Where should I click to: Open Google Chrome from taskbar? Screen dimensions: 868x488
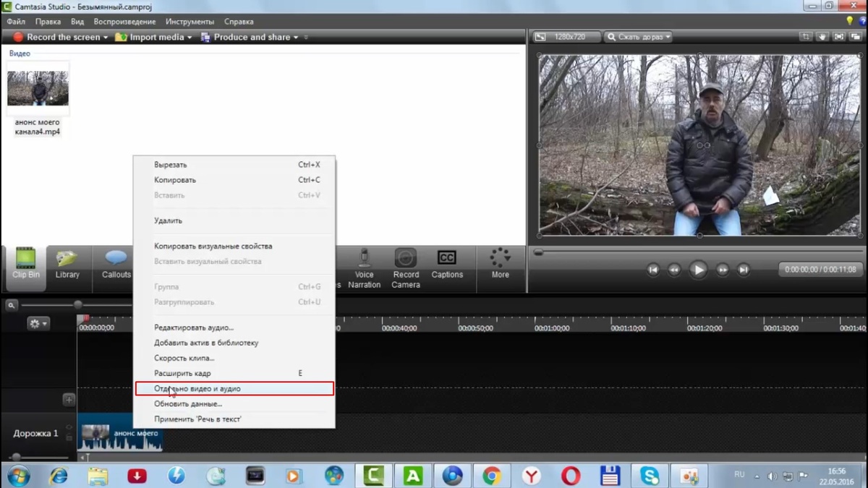492,476
